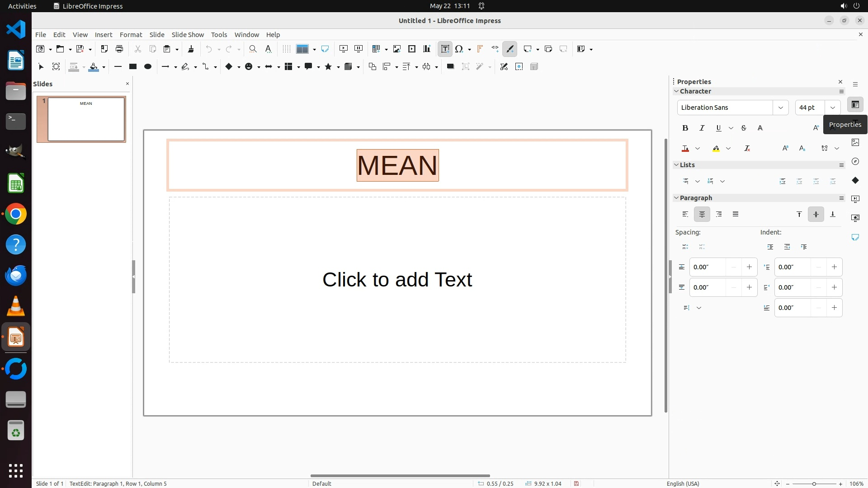
Task: Toggle Bold in Character panel
Action: (x=685, y=128)
